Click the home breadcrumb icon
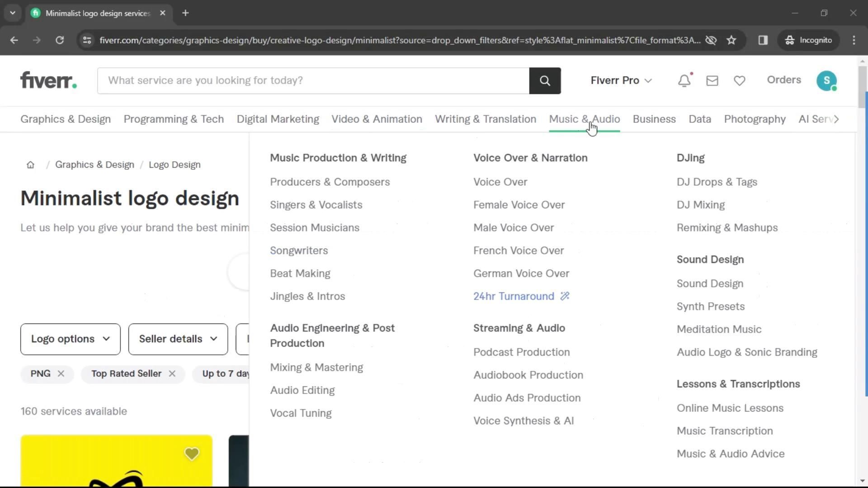Image resolution: width=868 pixels, height=488 pixels. click(30, 165)
